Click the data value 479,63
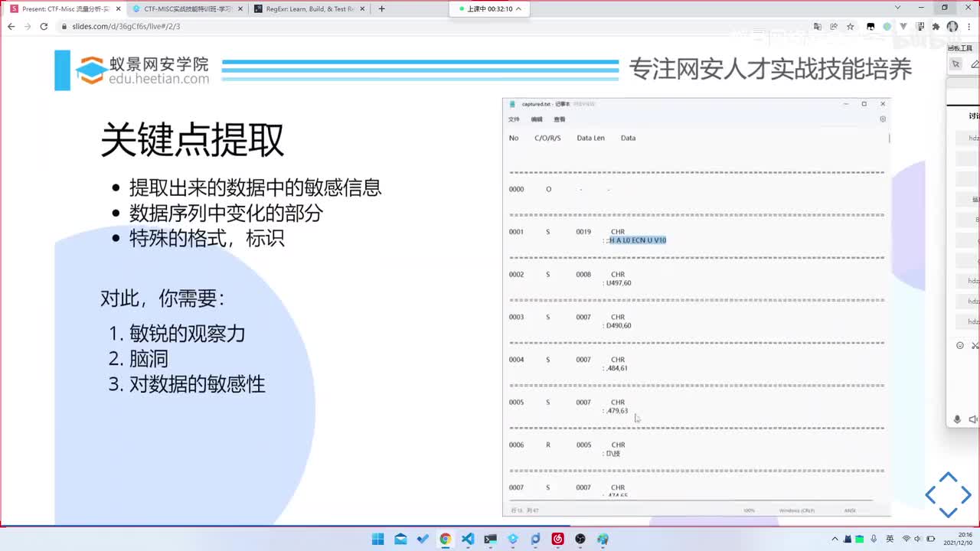Screen dimensions: 980x551 (617, 411)
